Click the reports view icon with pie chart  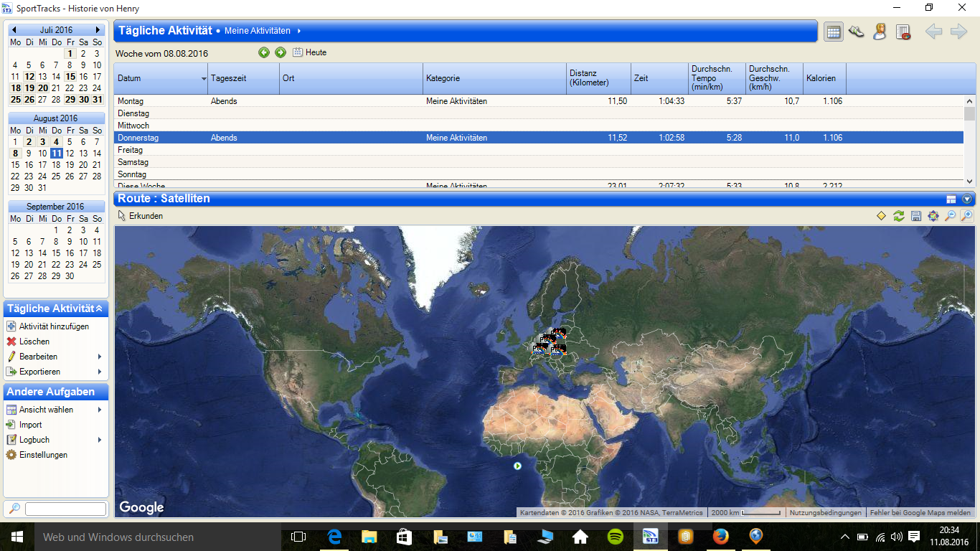[903, 32]
